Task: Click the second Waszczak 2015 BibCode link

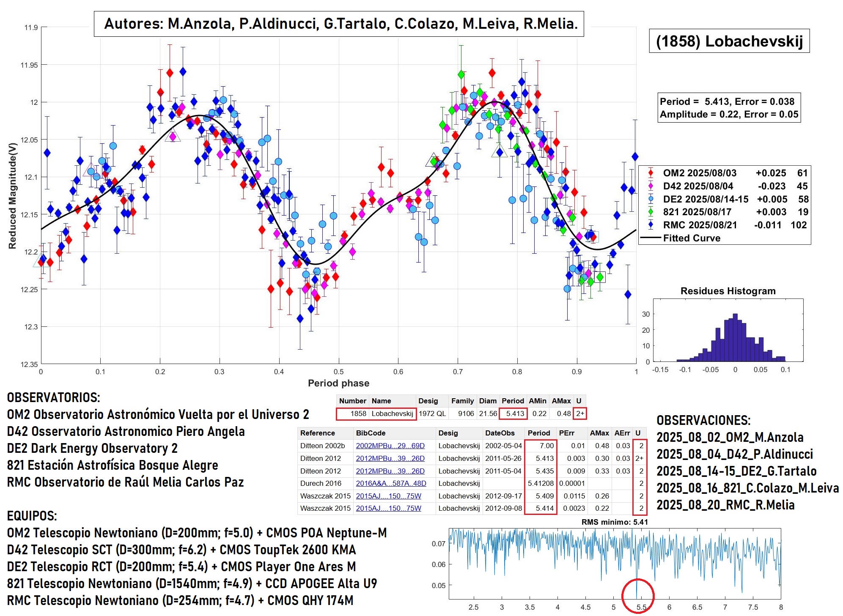Action: coord(388,508)
